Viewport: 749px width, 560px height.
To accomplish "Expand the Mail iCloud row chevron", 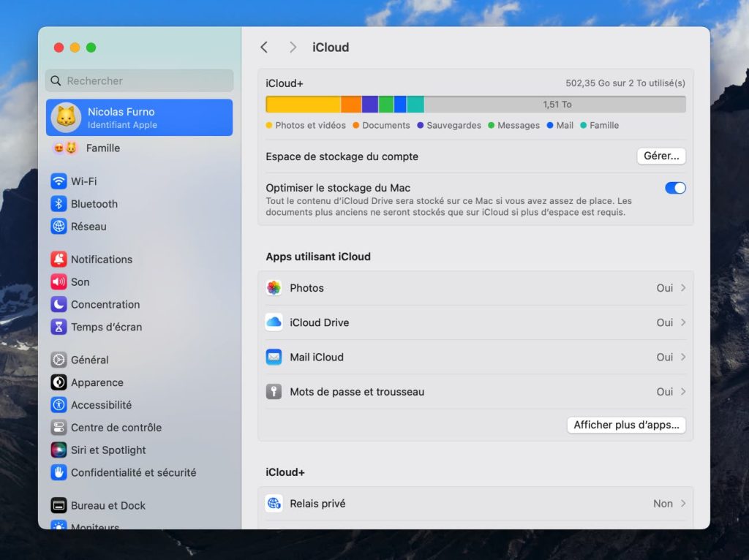I will [683, 357].
